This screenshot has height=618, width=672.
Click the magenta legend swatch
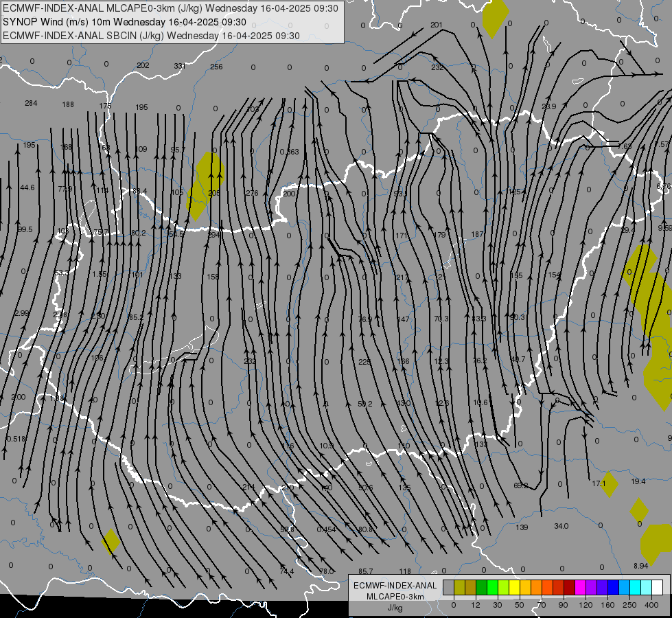click(x=580, y=587)
